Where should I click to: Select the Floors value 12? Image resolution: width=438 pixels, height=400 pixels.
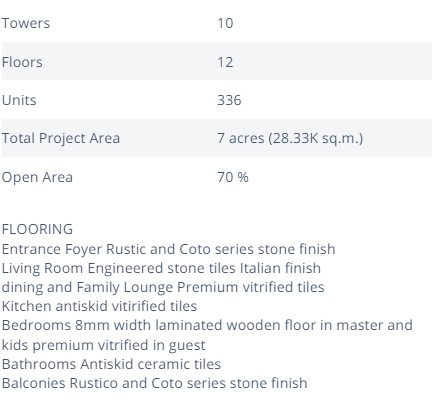[225, 62]
